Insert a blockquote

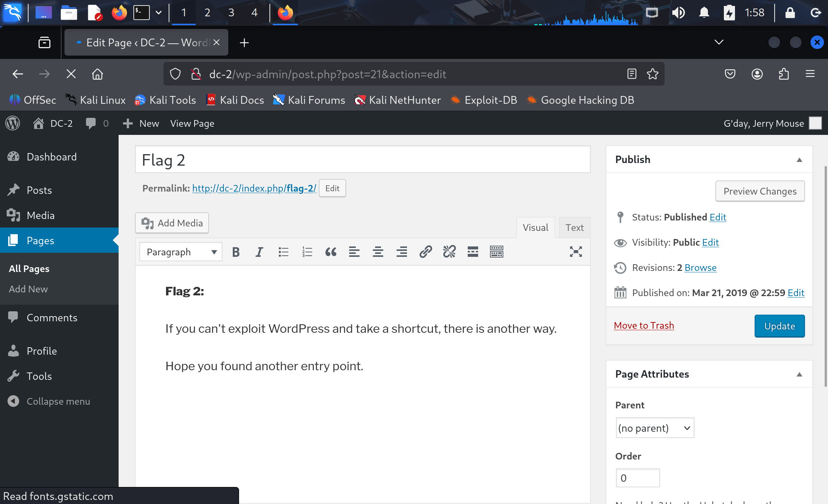pos(331,252)
